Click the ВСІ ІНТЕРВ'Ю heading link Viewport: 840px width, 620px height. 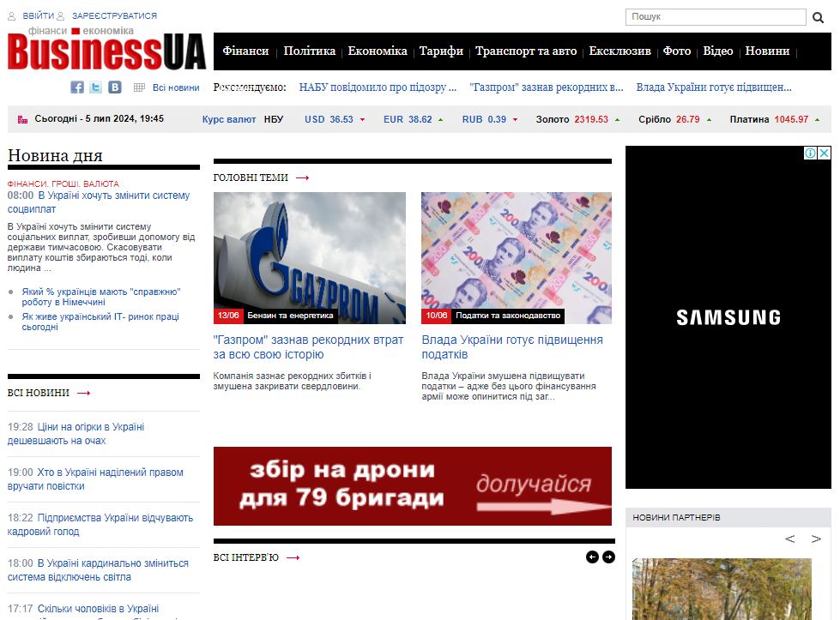click(246, 558)
